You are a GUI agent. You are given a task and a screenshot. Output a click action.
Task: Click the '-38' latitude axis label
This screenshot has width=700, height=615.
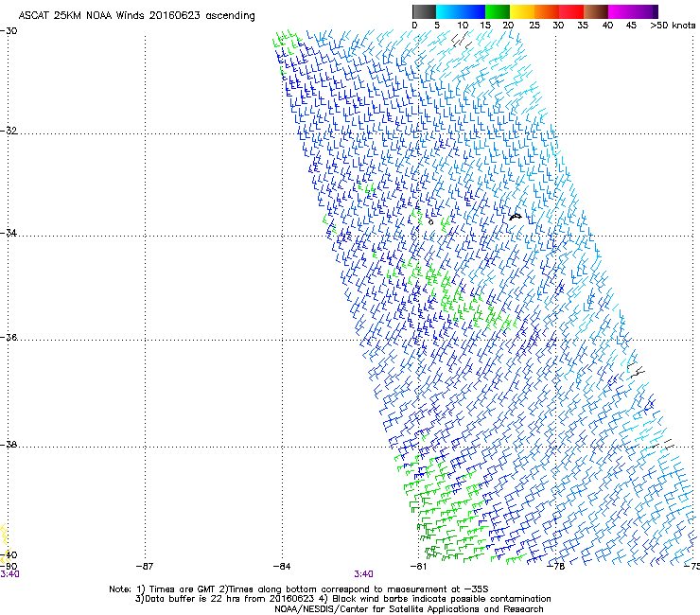[9, 445]
